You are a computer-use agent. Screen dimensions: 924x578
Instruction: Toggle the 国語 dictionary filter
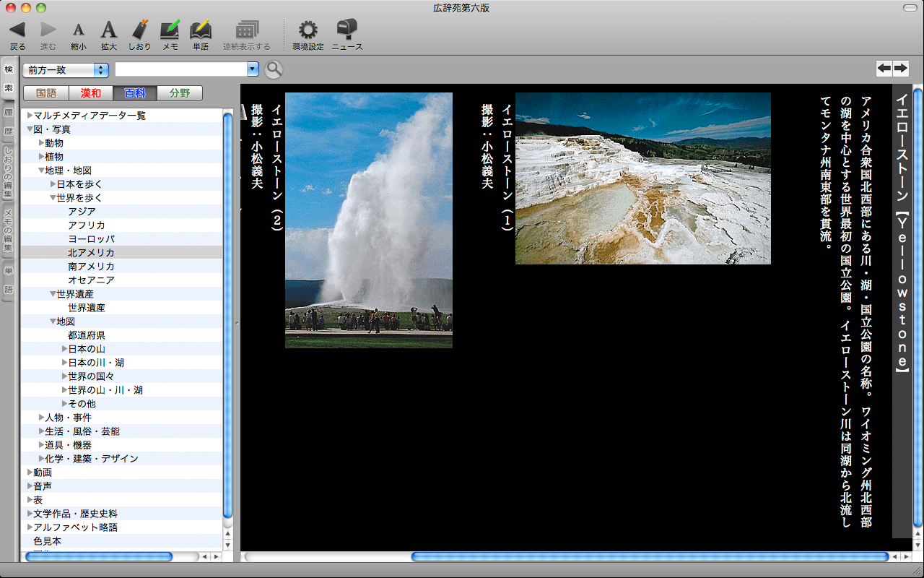tap(46, 93)
